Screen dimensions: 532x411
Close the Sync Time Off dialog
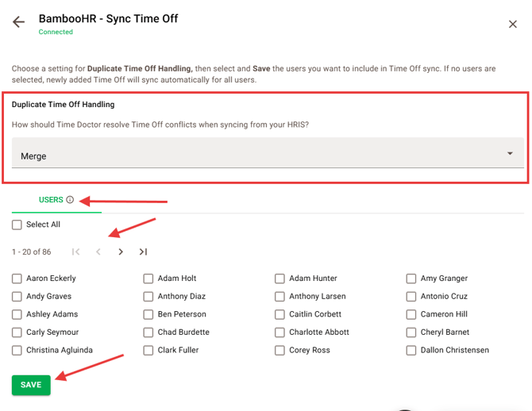pyautogui.click(x=513, y=25)
